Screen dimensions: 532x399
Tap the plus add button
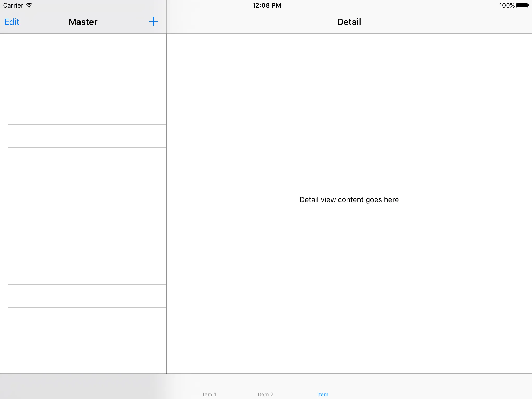click(153, 22)
